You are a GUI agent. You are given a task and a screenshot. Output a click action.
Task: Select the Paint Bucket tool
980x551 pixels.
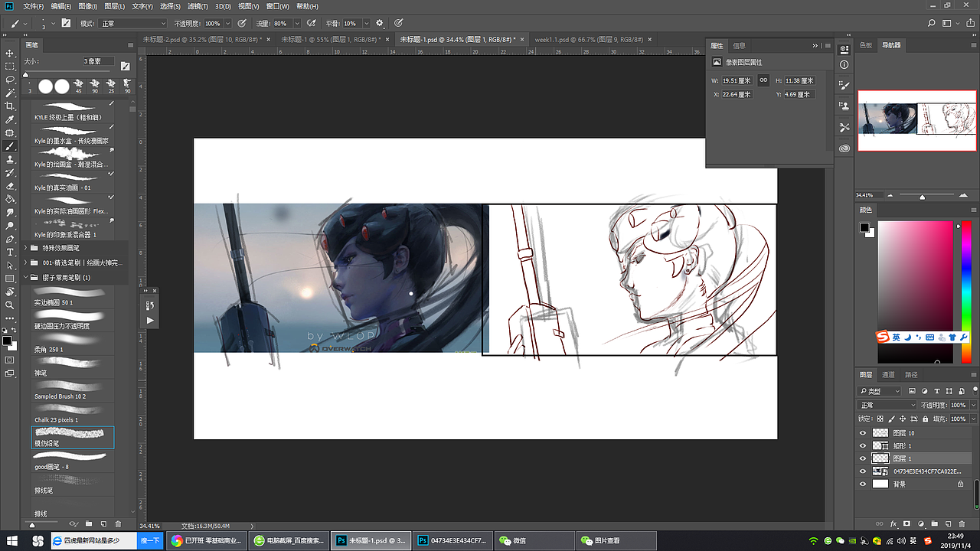pos(10,199)
